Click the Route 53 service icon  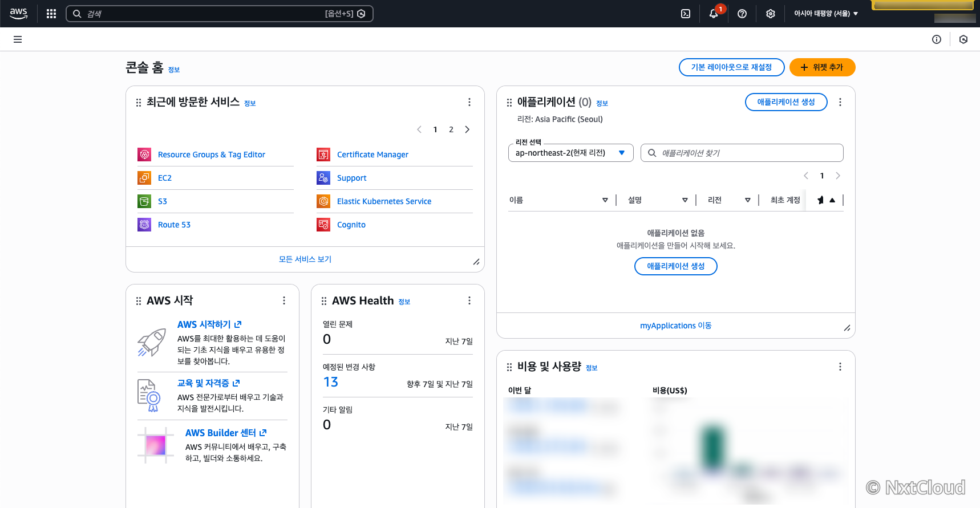point(144,225)
